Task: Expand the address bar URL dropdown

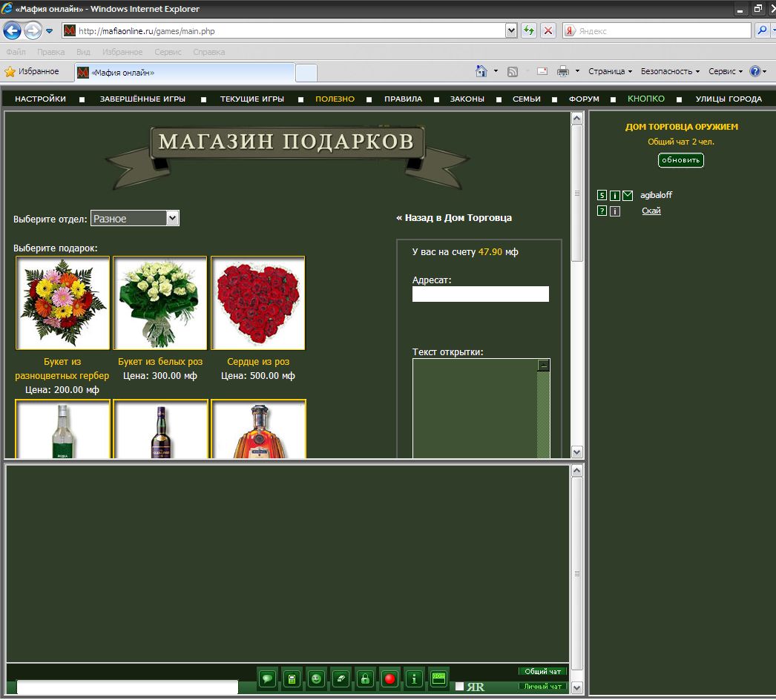Action: coord(510,31)
